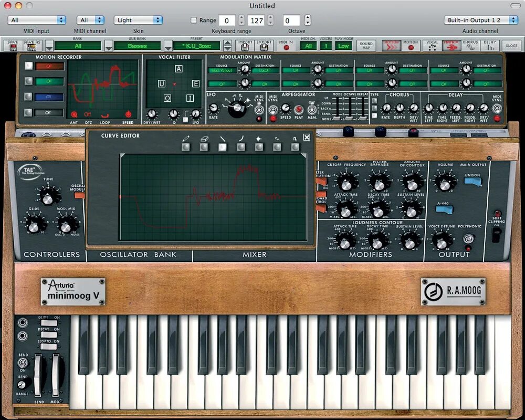Click the Export preset icon
Screen dimensions: 525x420
click(264, 45)
